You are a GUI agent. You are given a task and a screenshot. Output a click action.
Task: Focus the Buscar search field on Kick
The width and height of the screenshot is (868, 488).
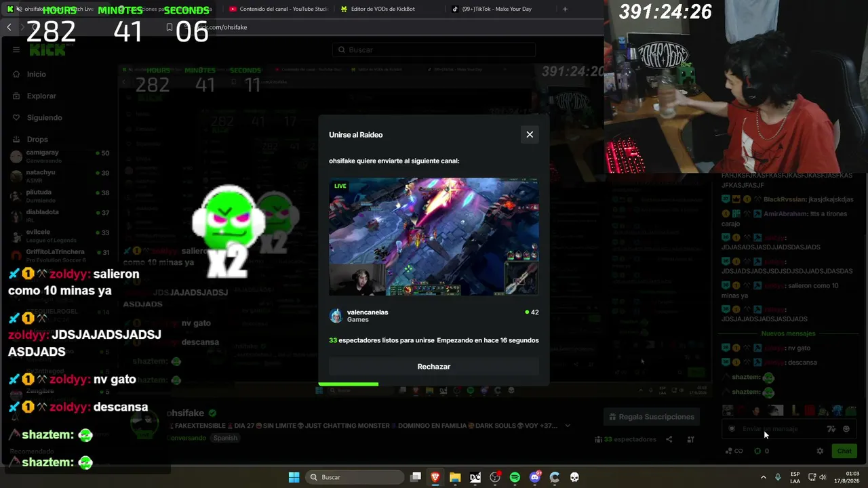click(434, 49)
